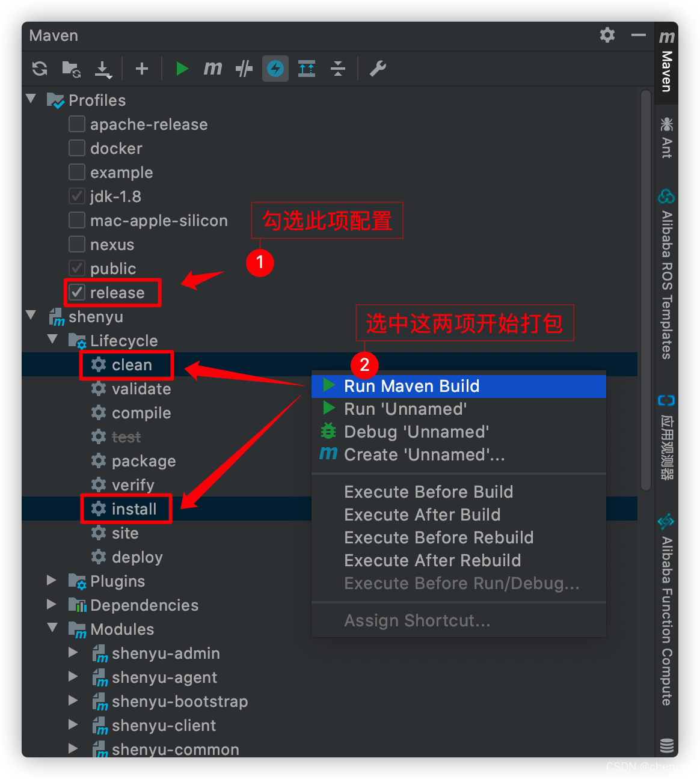Screen dimensions: 700x779
Task: Toggle public profile checkbox
Action: (x=77, y=268)
